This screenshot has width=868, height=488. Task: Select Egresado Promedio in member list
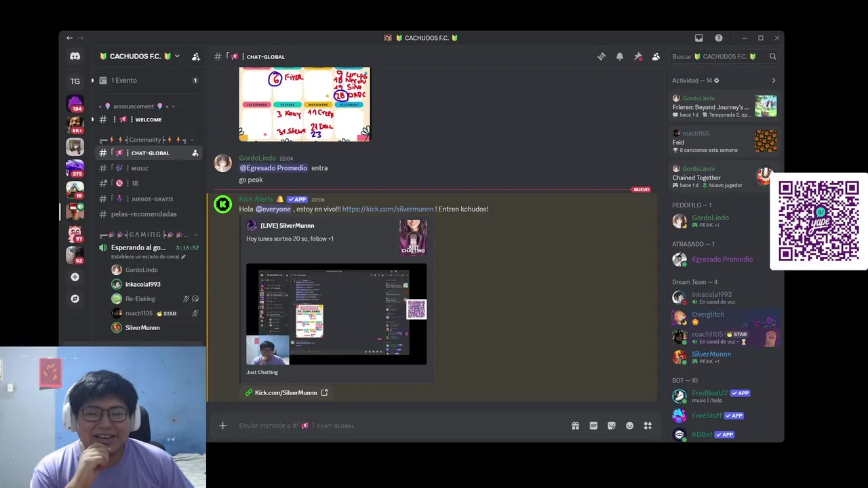(x=724, y=259)
